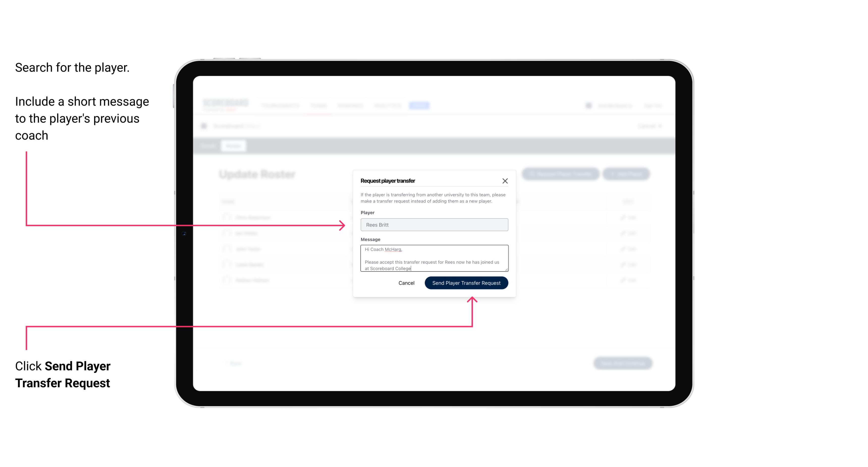This screenshot has height=467, width=868.
Task: Click the Player name input field
Action: (x=433, y=225)
